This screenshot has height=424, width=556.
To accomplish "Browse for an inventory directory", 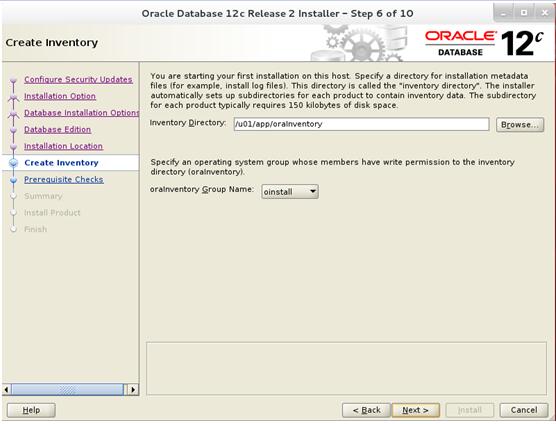I will click(x=520, y=124).
